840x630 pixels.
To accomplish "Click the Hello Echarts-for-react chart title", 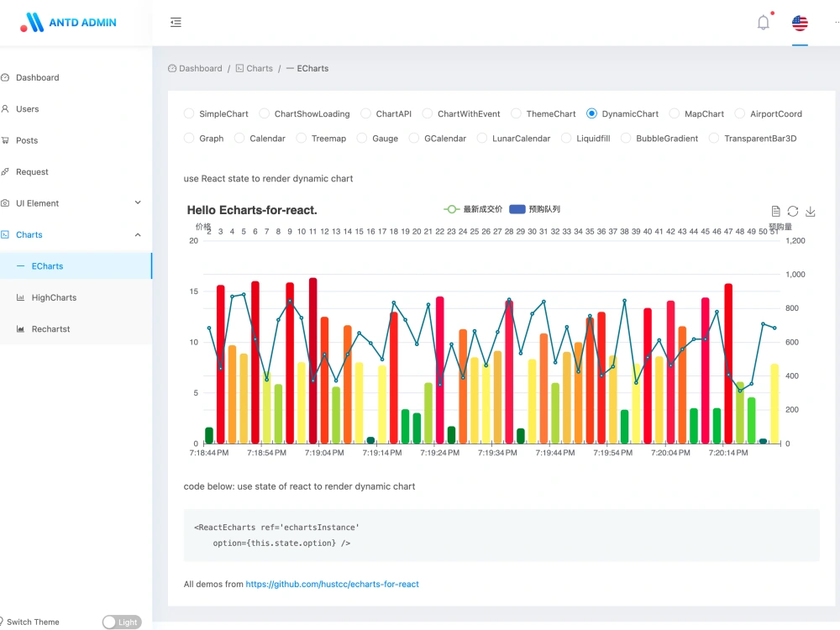I will (x=252, y=210).
